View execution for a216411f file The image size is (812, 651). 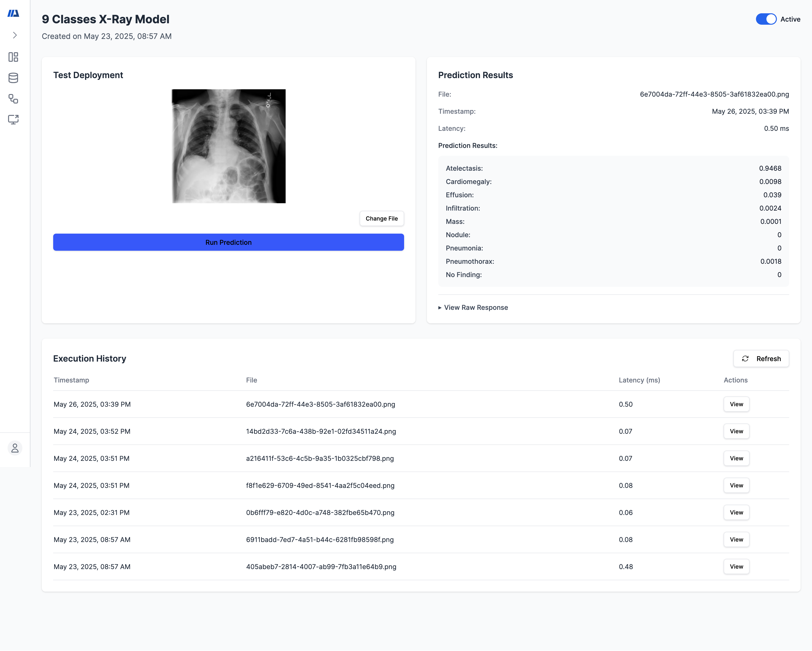click(x=736, y=458)
